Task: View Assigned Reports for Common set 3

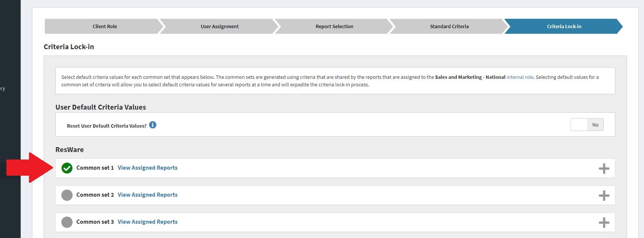Action: [147, 222]
